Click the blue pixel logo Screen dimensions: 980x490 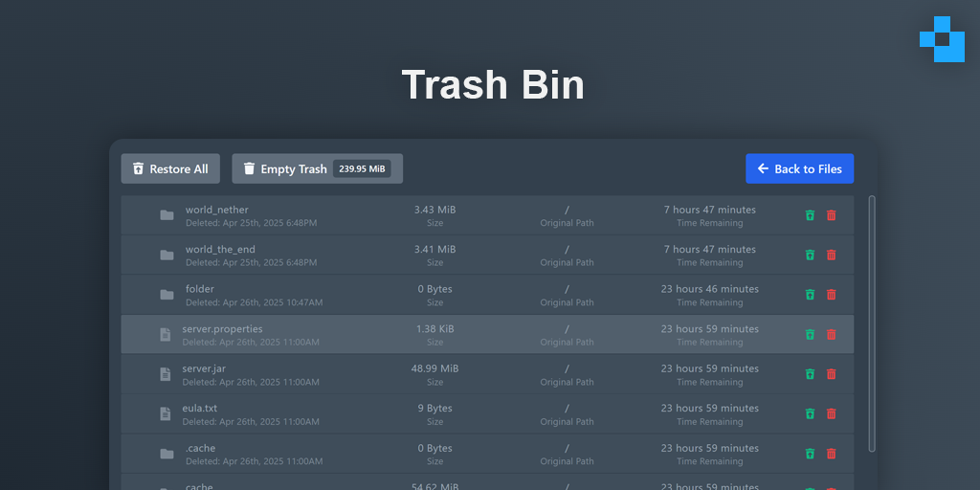point(942,38)
